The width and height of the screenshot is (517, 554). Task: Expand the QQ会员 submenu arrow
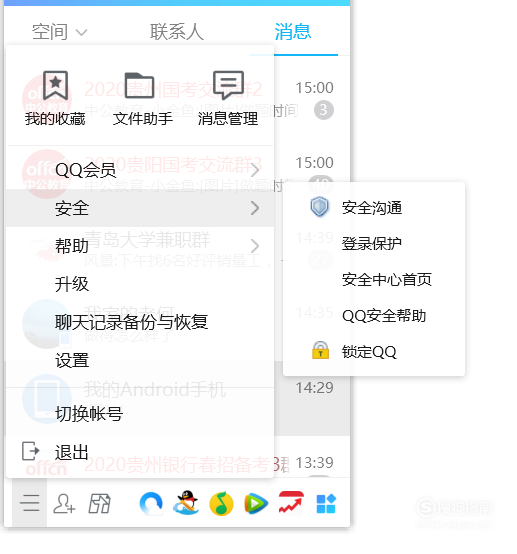(x=255, y=170)
